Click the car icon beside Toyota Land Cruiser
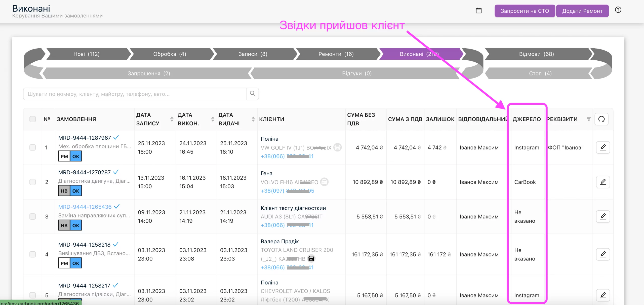Viewport: 644px width, 305px height. 311,258
